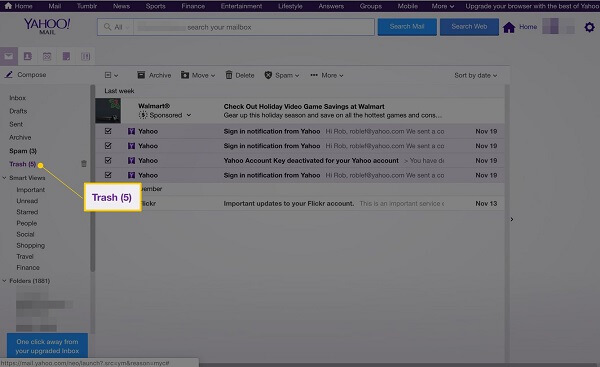Image resolution: width=600 pixels, height=367 pixels.
Task: Click the Upgrade your browser link
Action: point(532,6)
